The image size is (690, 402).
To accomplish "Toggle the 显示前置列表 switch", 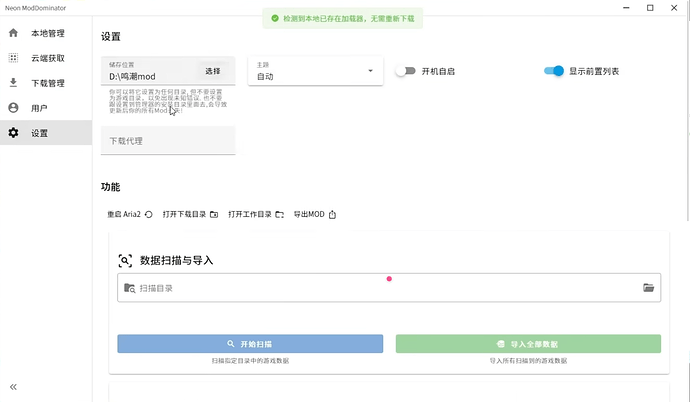I will coord(554,71).
